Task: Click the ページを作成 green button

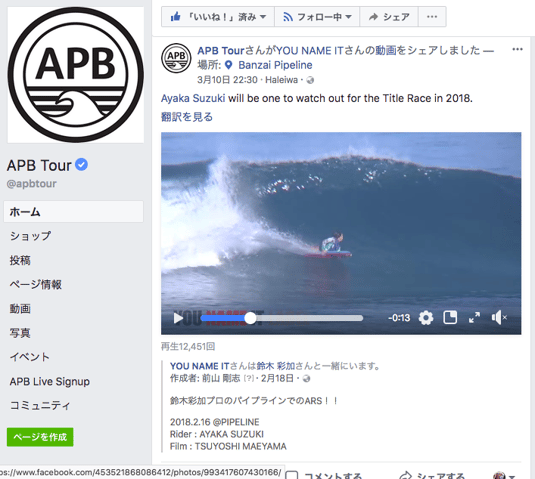Action: point(40,437)
